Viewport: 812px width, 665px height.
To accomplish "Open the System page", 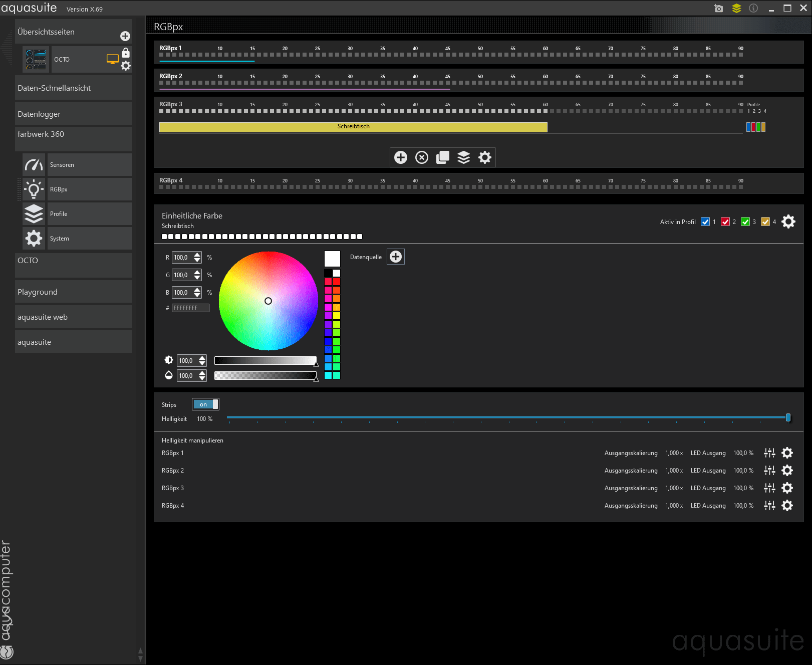I will 90,238.
